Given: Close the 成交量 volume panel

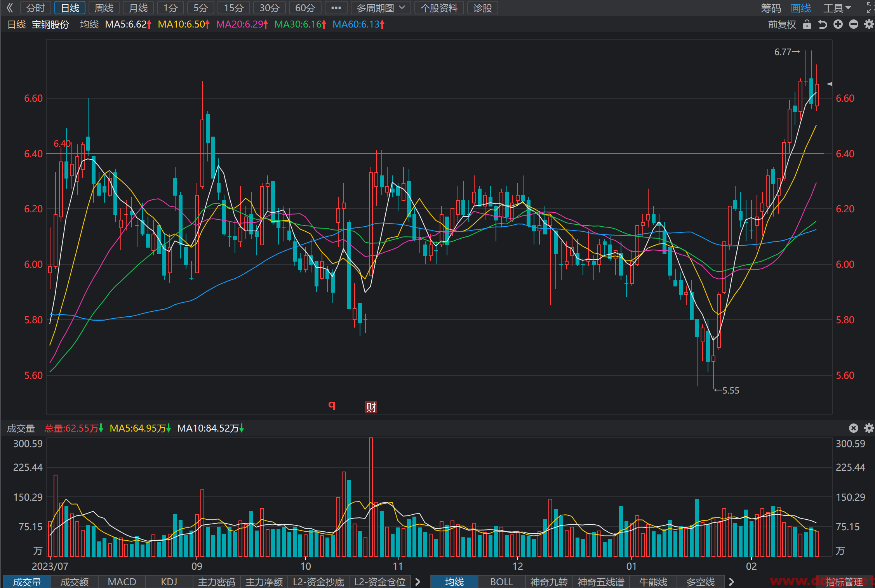Looking at the screenshot, I should pos(854,428).
